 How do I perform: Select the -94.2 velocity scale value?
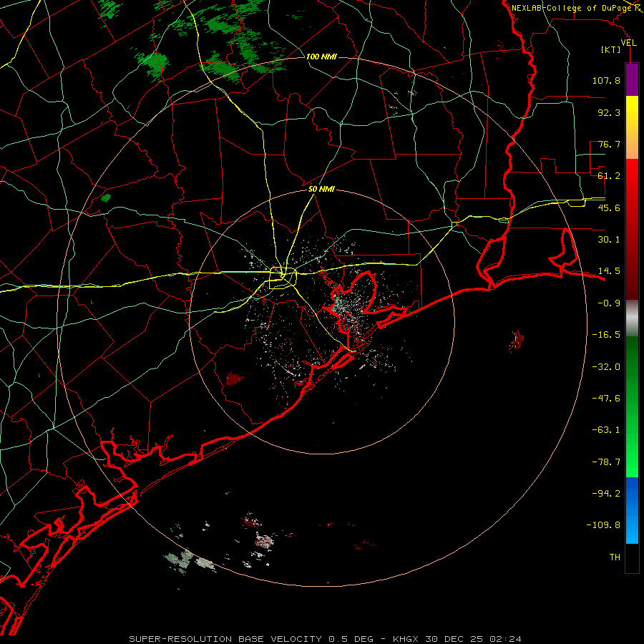pos(606,494)
